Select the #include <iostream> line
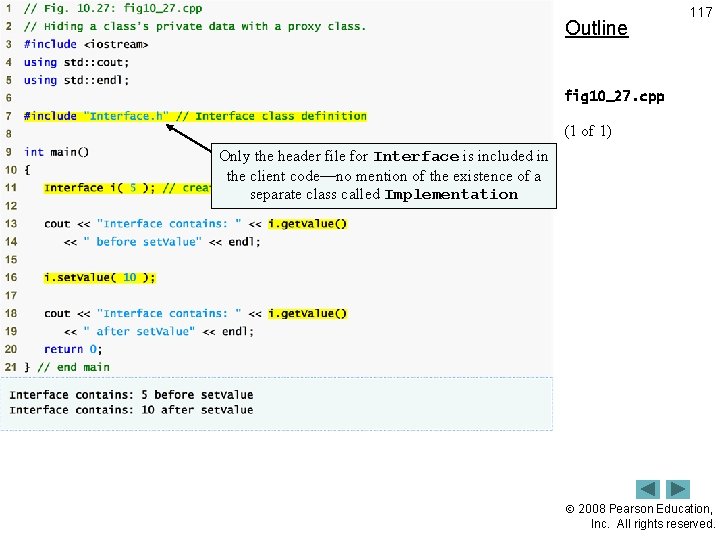 (x=86, y=45)
